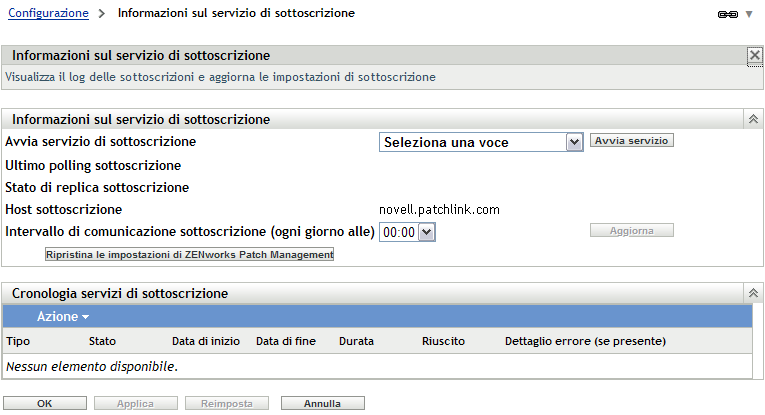Collapse the Cronologia servizi di sottoscrizione section
765x415 pixels.
point(753,293)
